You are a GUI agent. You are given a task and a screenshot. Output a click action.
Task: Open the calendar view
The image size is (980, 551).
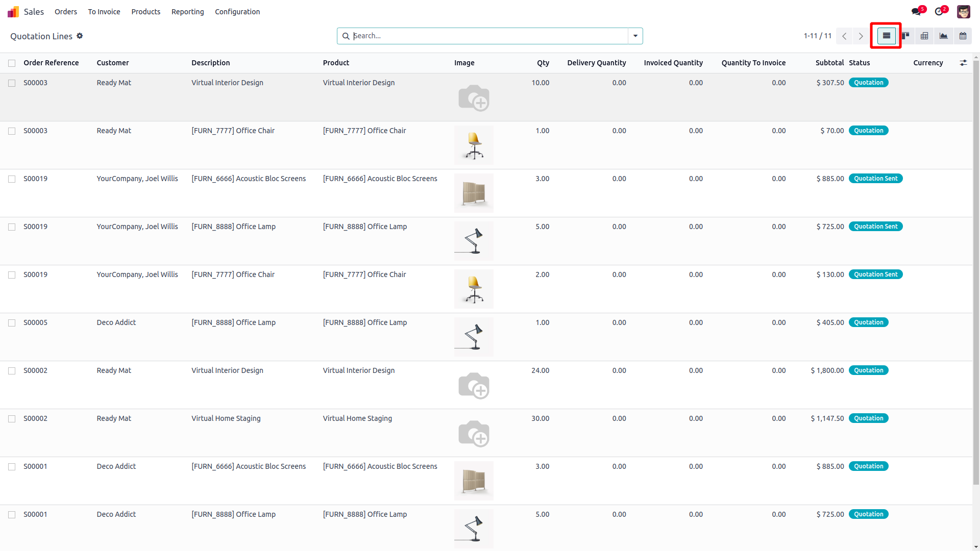pyautogui.click(x=963, y=36)
